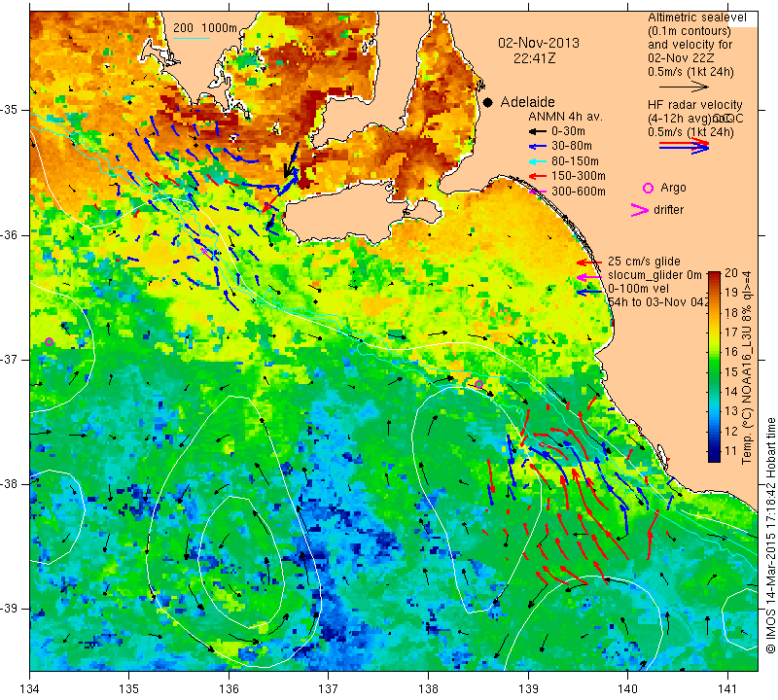The width and height of the screenshot is (778, 700).
Task: Click the '300-600m' depth label
Action: (x=579, y=192)
